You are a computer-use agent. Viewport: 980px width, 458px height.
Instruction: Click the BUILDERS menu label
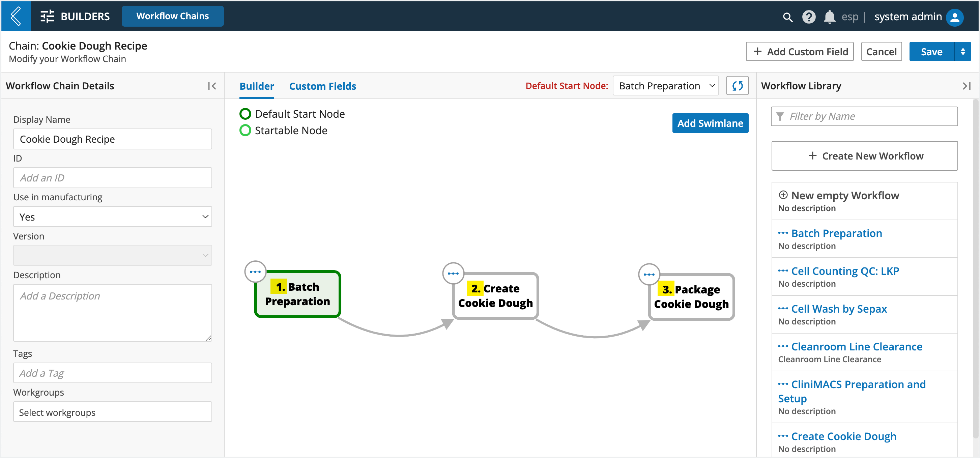[85, 16]
